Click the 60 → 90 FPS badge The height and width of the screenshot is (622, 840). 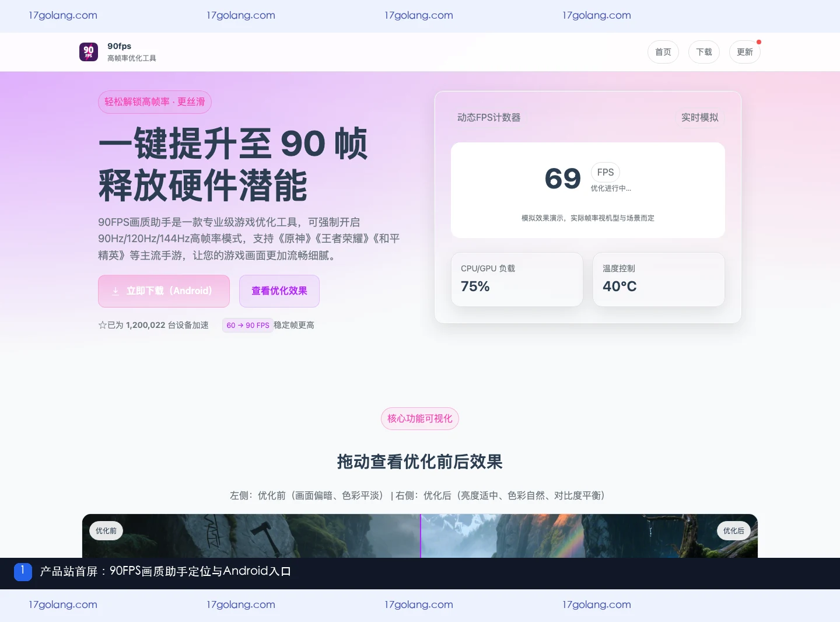(248, 326)
